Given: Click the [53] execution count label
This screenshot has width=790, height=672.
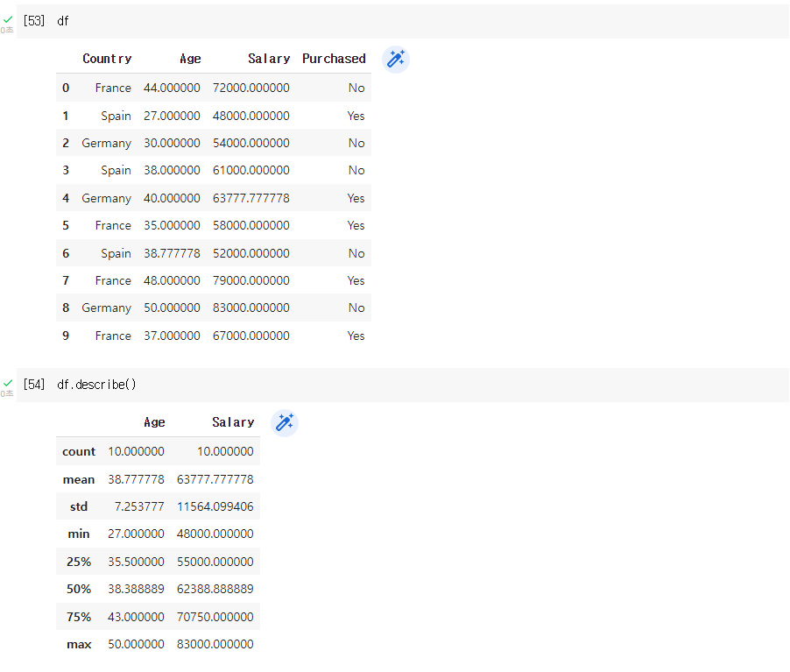Looking at the screenshot, I should pyautogui.click(x=34, y=21).
